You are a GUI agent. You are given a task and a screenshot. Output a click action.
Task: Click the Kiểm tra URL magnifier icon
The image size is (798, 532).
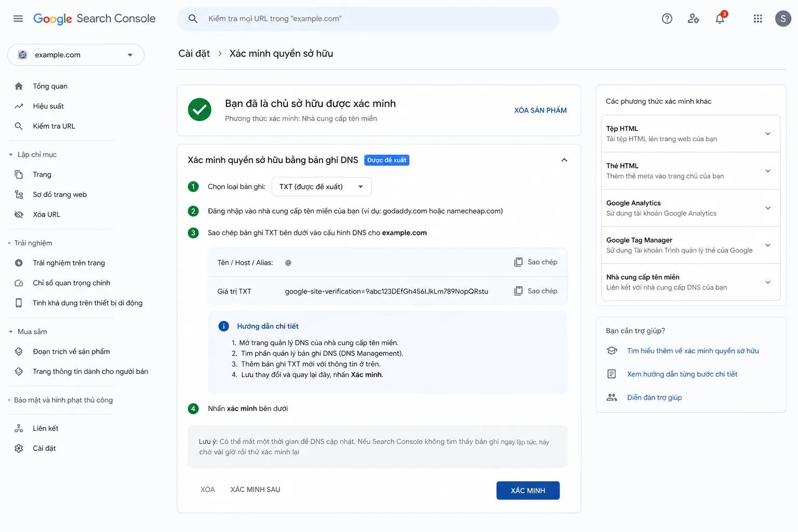pyautogui.click(x=19, y=126)
